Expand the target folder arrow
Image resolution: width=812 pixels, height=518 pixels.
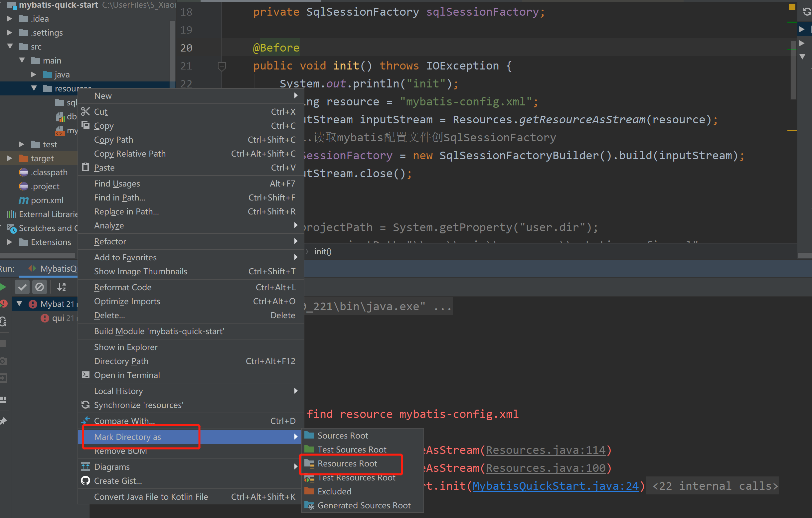point(9,158)
